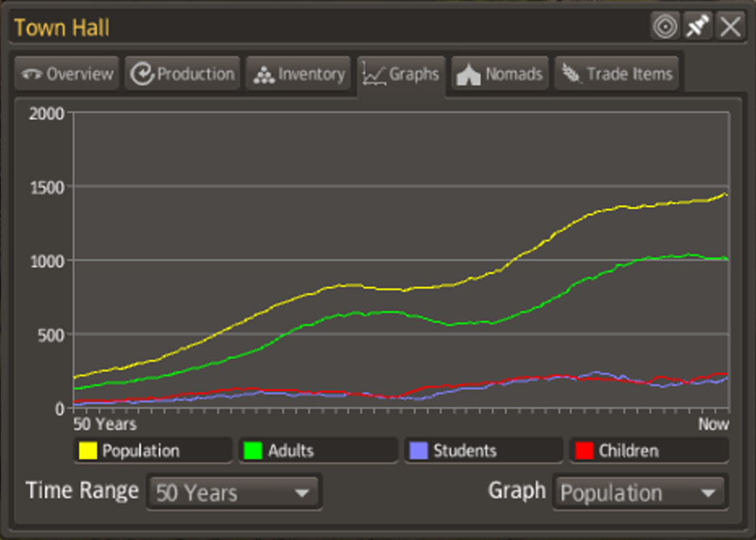
Task: Toggle the Adults line legend
Action: click(317, 451)
